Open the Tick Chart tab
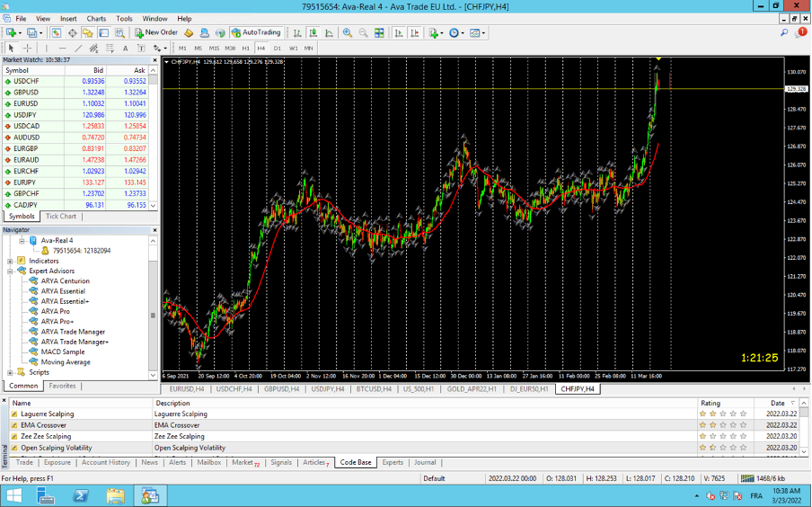 (x=60, y=216)
